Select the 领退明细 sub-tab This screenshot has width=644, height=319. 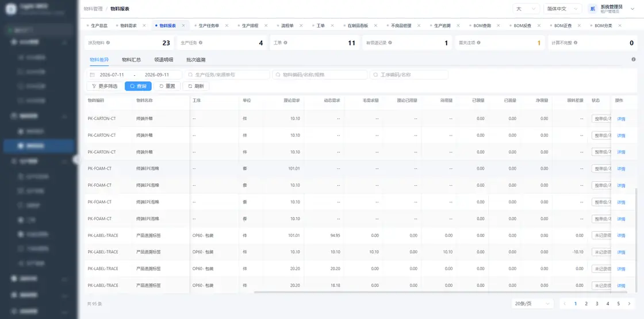point(163,60)
